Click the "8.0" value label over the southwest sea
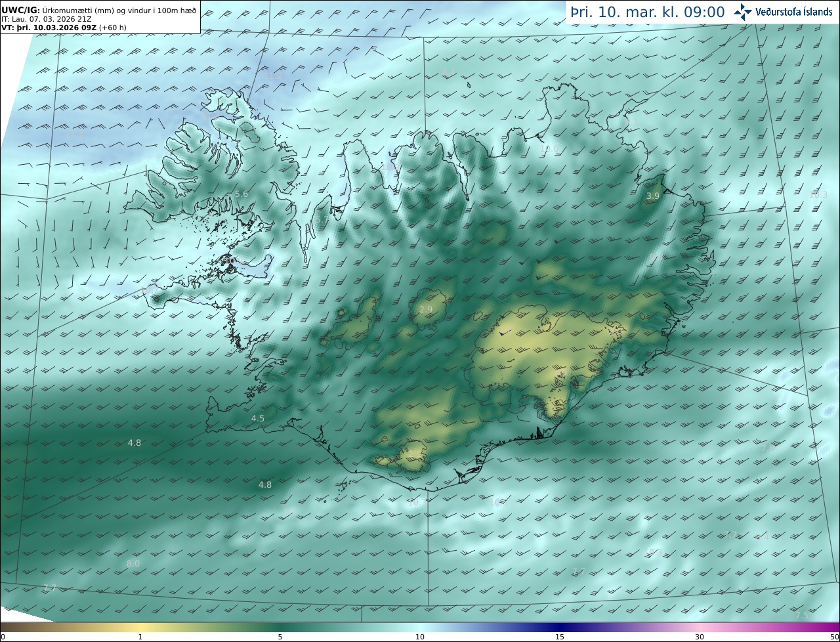The image size is (840, 642). point(133,564)
